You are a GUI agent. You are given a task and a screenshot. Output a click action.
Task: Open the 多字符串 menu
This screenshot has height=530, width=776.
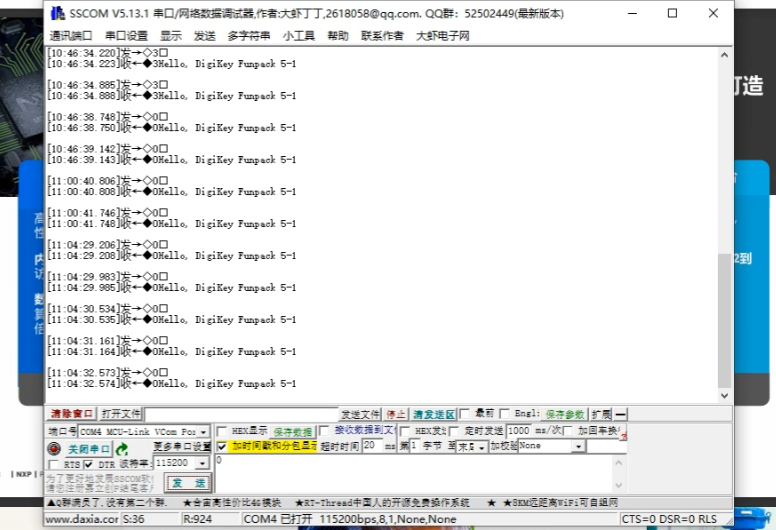pyautogui.click(x=248, y=36)
